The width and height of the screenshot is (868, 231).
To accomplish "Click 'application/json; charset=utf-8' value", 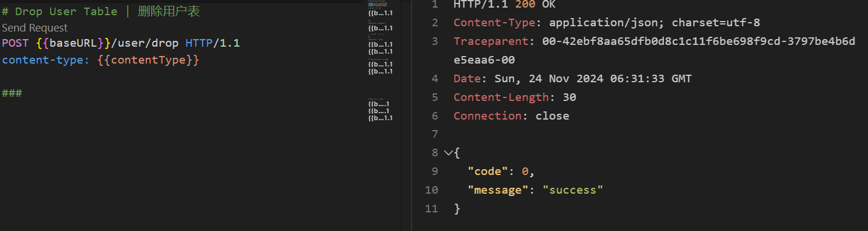I will point(655,23).
